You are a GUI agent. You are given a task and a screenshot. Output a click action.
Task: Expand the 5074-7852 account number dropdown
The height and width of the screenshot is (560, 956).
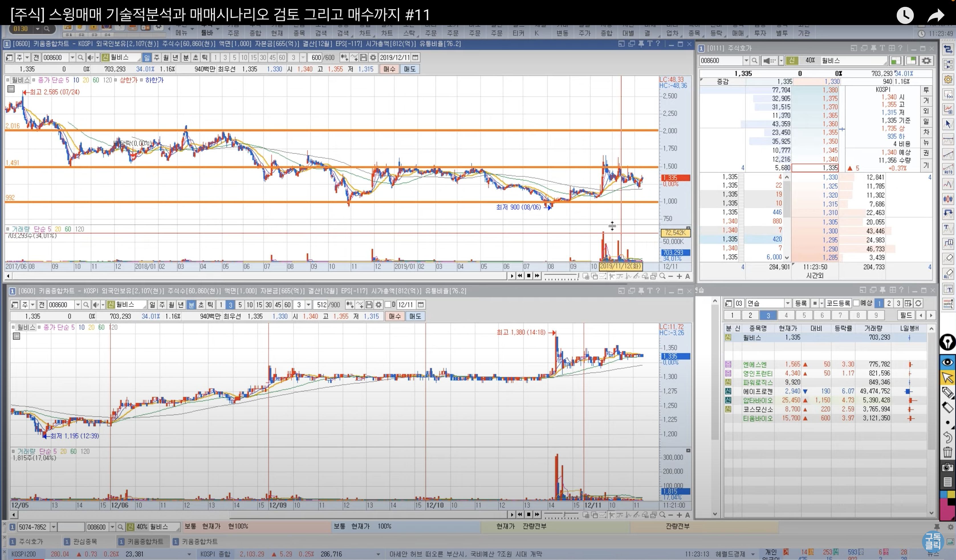coord(54,527)
